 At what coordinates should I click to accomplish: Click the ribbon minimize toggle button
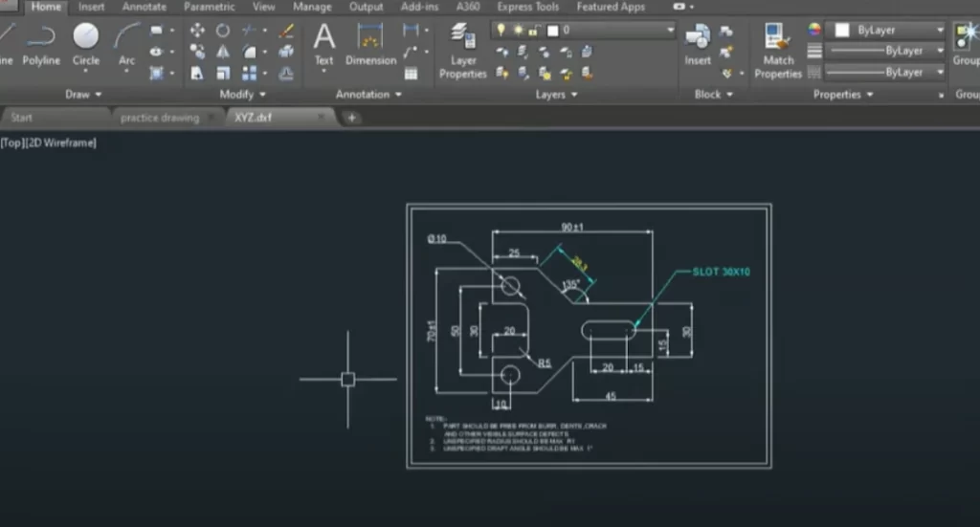[x=679, y=7]
